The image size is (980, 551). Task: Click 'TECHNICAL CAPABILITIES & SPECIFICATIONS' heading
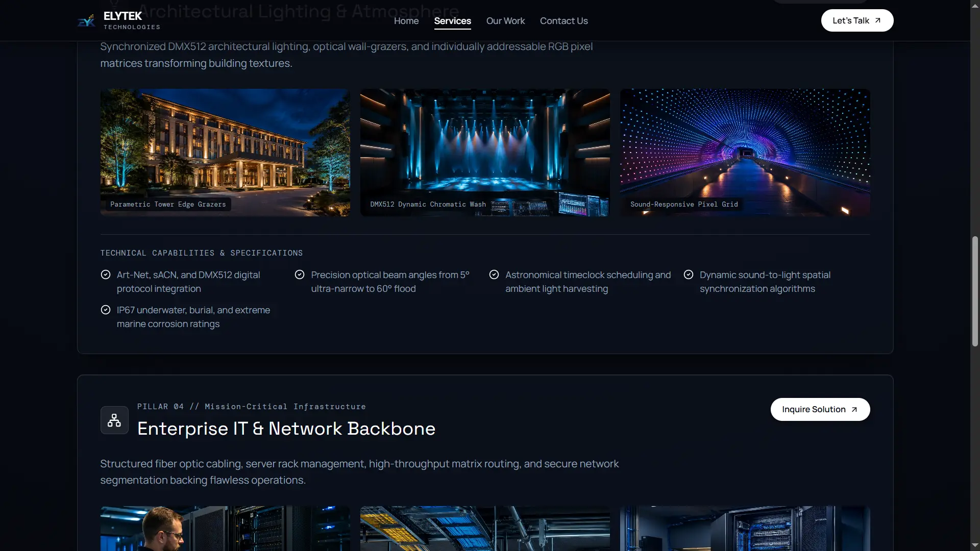coord(202,253)
